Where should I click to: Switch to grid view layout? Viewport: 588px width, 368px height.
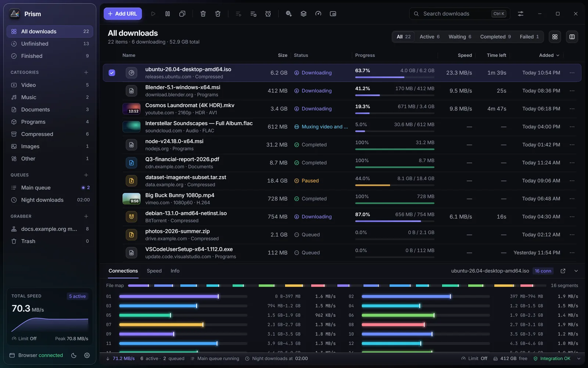coord(555,37)
